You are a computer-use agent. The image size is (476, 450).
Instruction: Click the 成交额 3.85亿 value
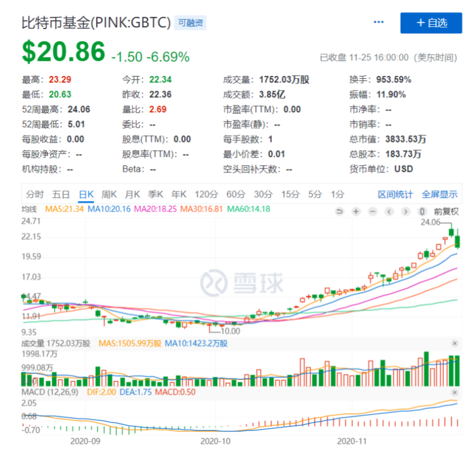pyautogui.click(x=272, y=94)
